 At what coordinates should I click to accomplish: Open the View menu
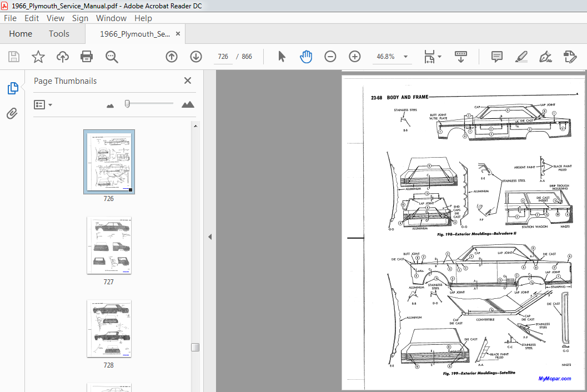point(56,18)
